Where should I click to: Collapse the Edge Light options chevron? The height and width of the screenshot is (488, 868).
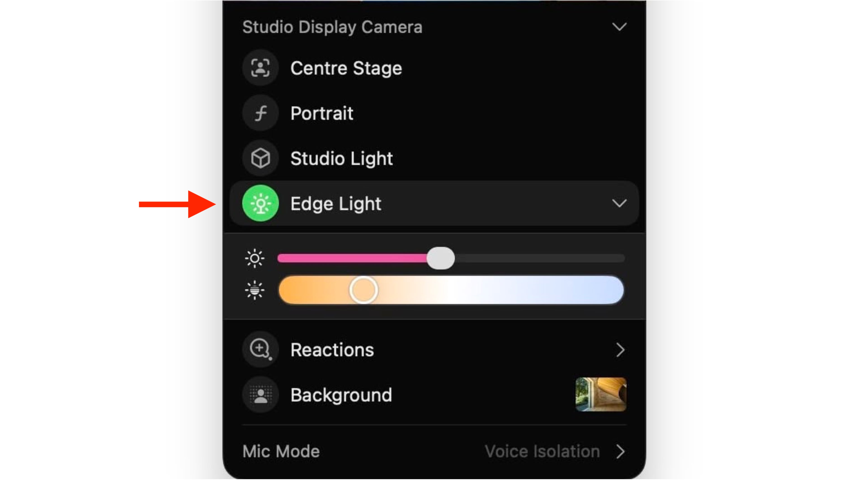tap(620, 203)
